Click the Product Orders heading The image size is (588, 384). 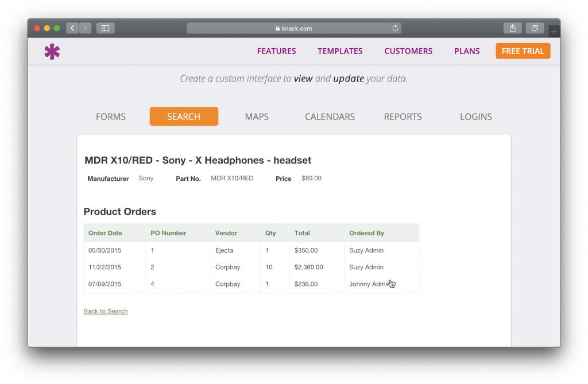coord(119,211)
